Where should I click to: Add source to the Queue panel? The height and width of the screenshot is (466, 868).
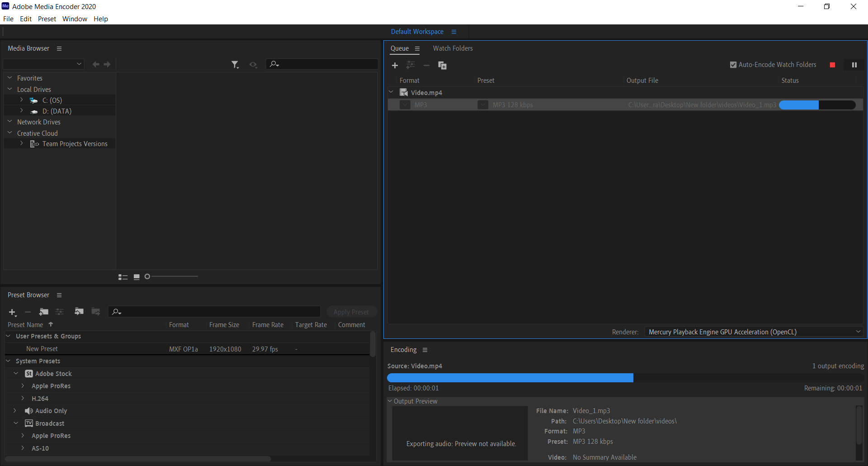coord(395,66)
